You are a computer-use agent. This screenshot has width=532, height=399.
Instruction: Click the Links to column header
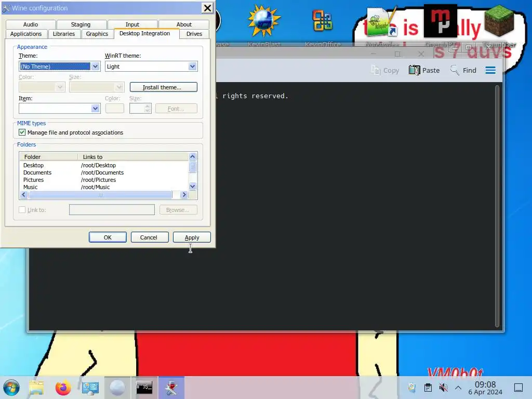tap(133, 157)
